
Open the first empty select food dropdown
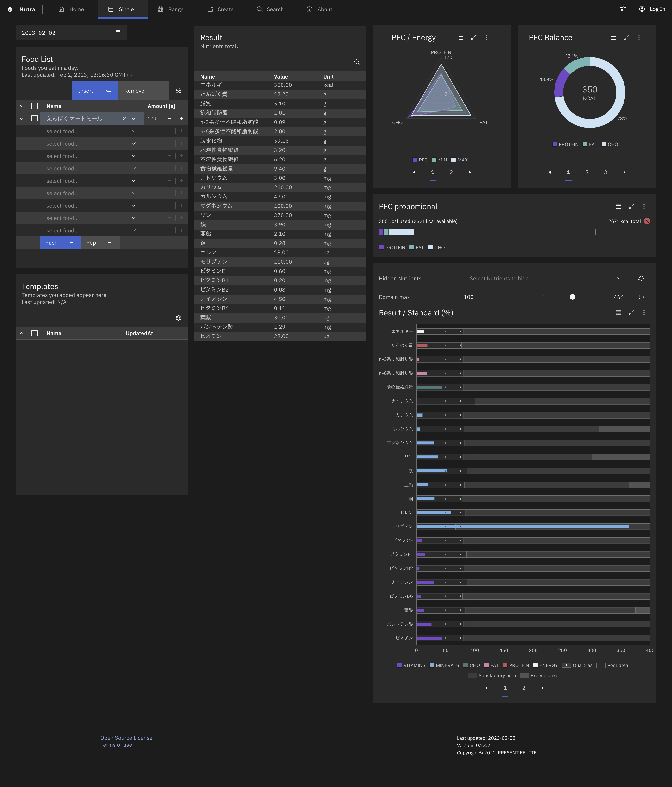point(133,131)
